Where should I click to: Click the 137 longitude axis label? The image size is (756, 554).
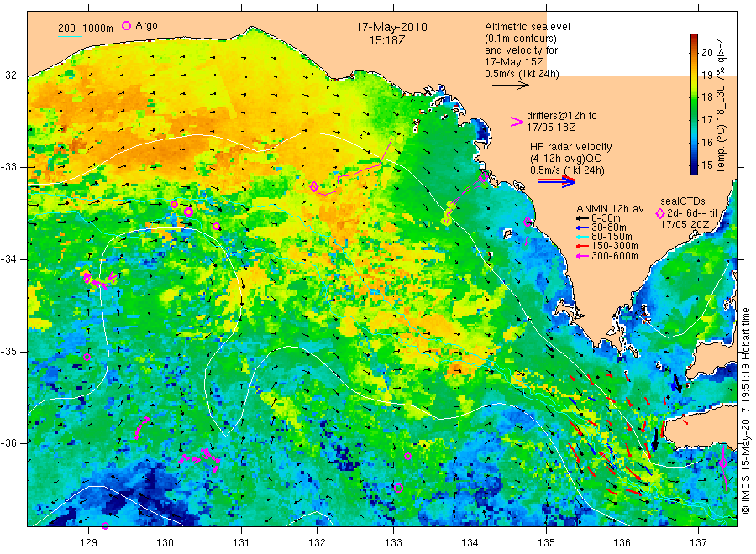coord(698,543)
